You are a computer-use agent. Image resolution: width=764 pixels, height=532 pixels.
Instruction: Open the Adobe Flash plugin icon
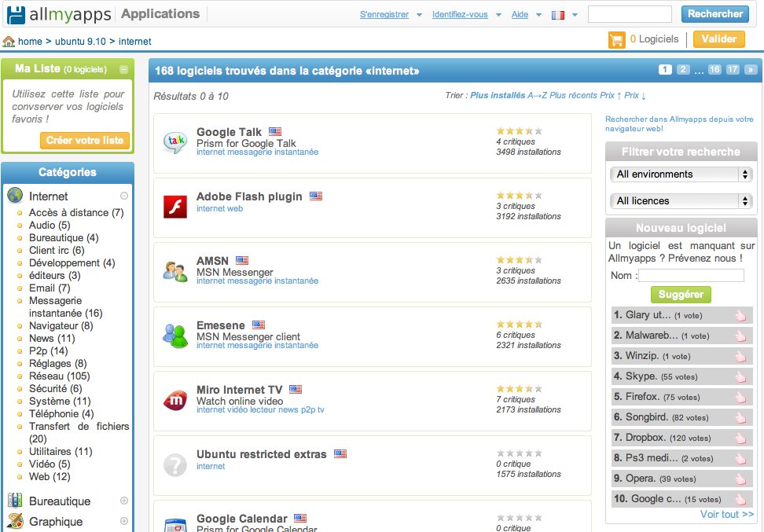[175, 207]
